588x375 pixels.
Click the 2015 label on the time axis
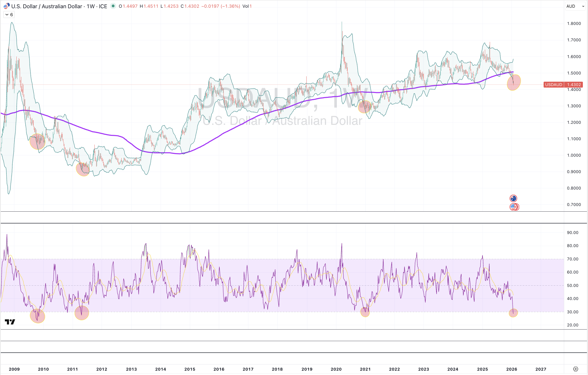click(x=190, y=369)
